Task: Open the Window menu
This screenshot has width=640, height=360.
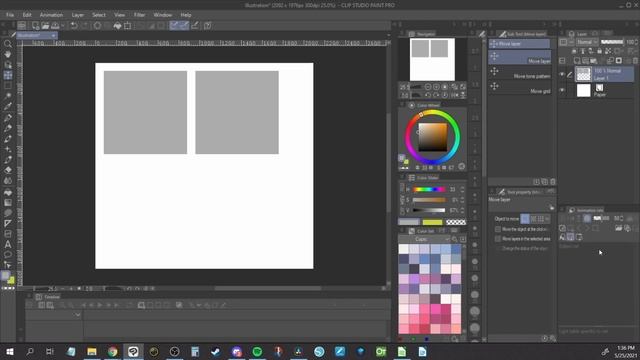Action: tap(163, 15)
